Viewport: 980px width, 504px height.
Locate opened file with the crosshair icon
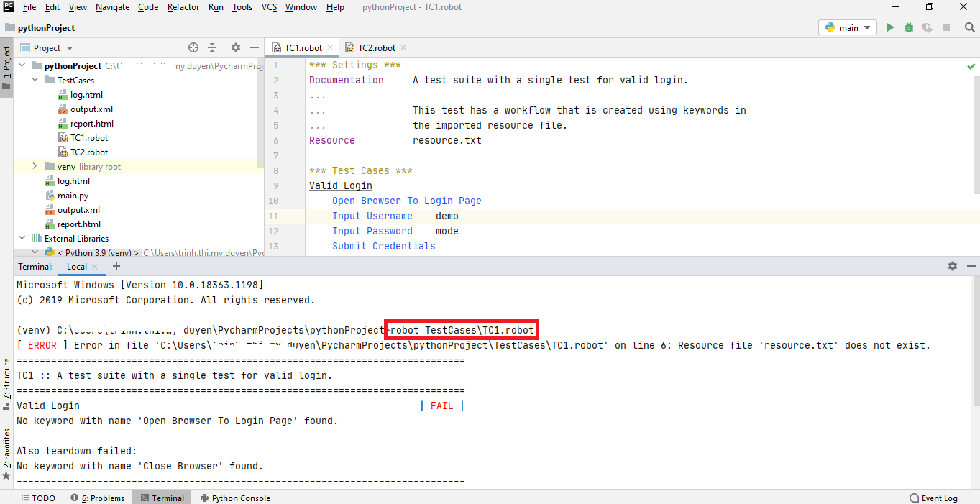[x=193, y=47]
